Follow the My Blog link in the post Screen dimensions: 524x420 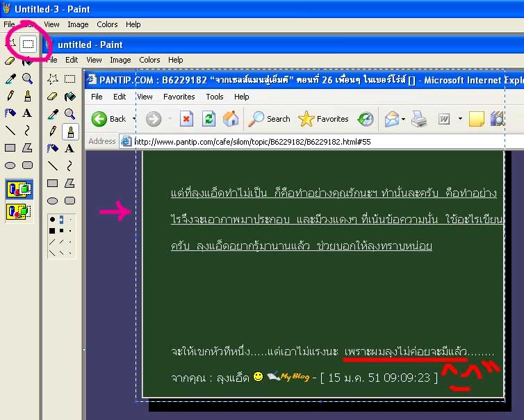288,377
